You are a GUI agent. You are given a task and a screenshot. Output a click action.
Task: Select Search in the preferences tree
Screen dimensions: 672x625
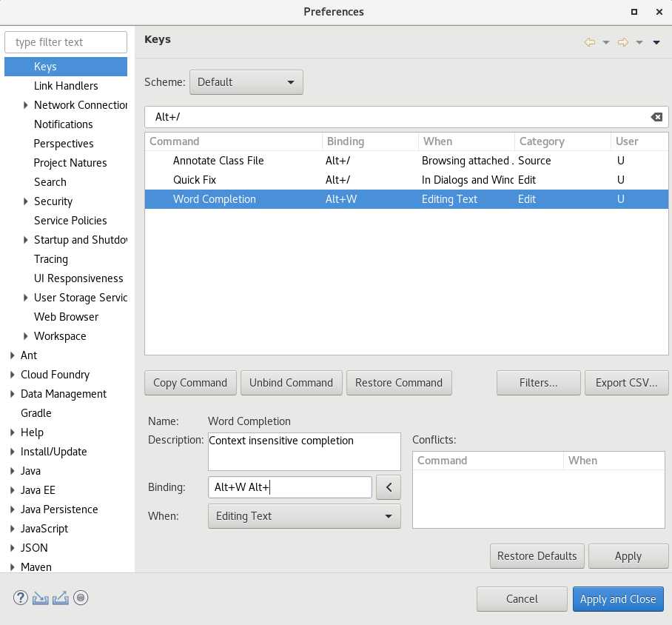click(50, 182)
